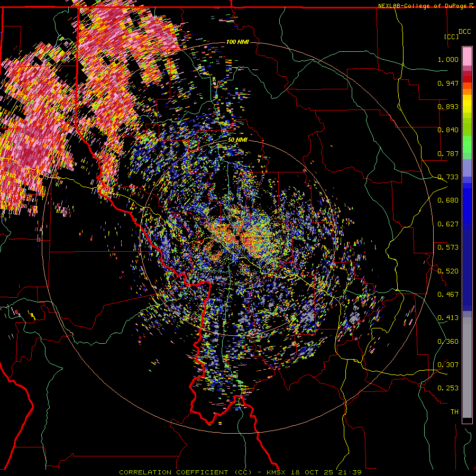Click the 1.000 scale value
Image resolution: width=476 pixels, height=476 pixels.
(448, 59)
